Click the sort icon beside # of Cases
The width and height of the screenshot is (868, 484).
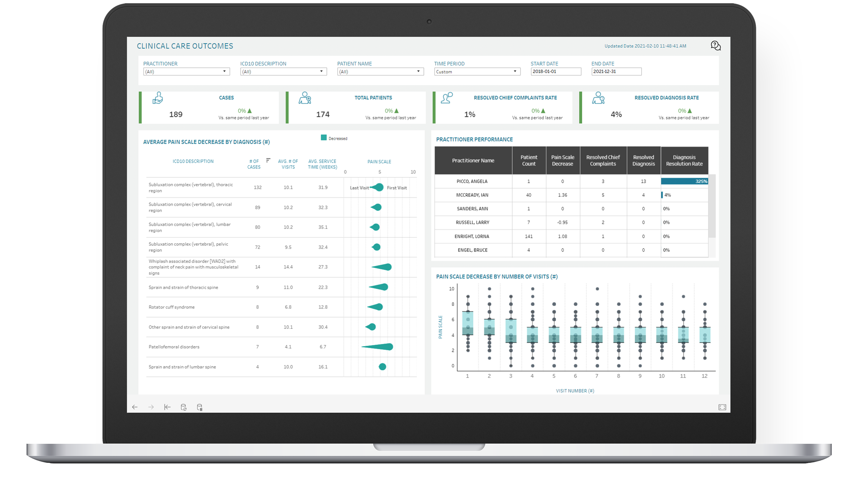point(268,161)
